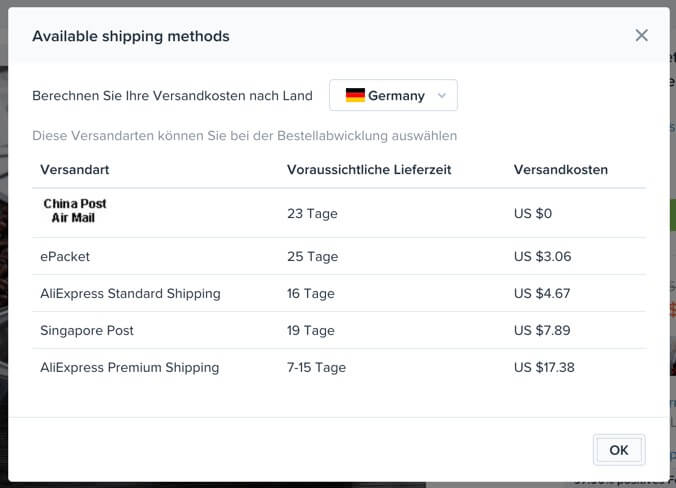Image resolution: width=676 pixels, height=488 pixels.
Task: Pick the Singapore Post shipping option
Action: point(338,331)
